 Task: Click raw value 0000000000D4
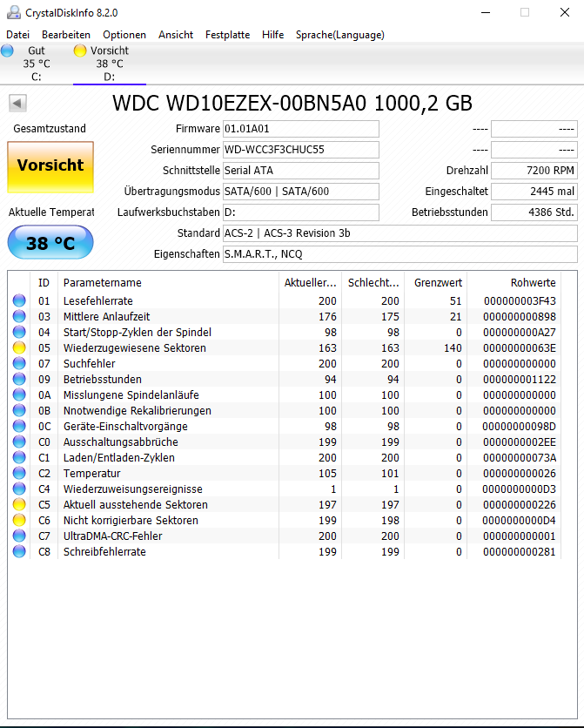[x=519, y=521]
